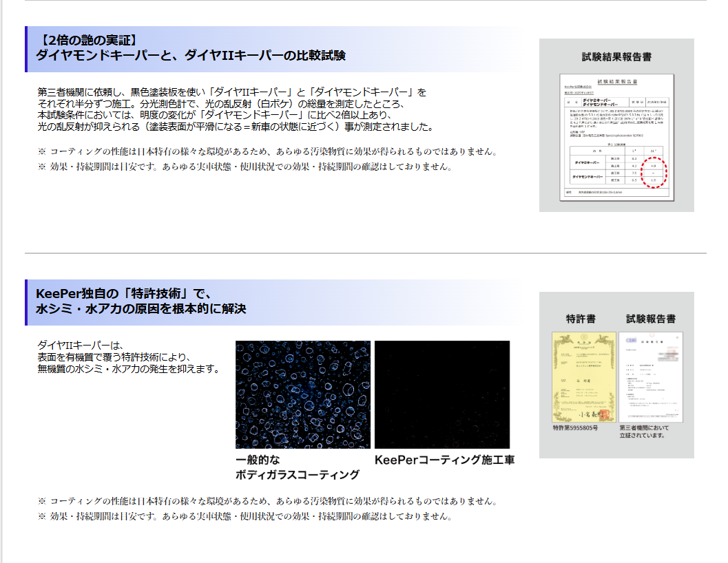Click the KeePer coating black panel photo
This screenshot has height=563, width=728.
click(x=442, y=394)
